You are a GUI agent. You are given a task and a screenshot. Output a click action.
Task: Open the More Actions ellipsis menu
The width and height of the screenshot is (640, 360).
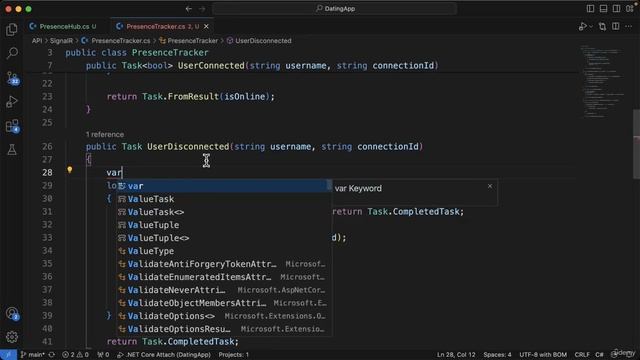point(629,27)
